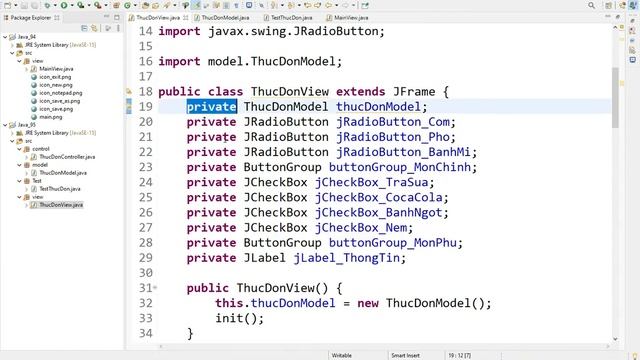The image size is (640, 360).
Task: Click the Coverage launch icon
Action: click(80, 5)
